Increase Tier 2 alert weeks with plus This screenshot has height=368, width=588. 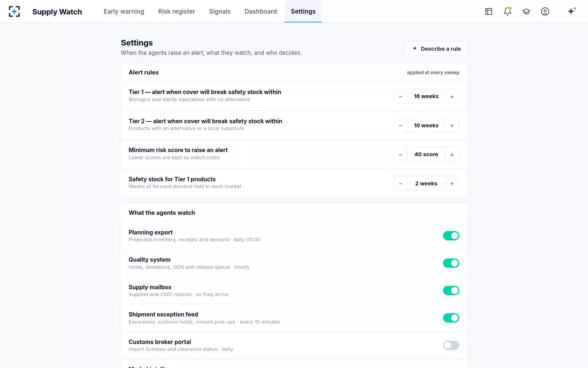tap(452, 126)
